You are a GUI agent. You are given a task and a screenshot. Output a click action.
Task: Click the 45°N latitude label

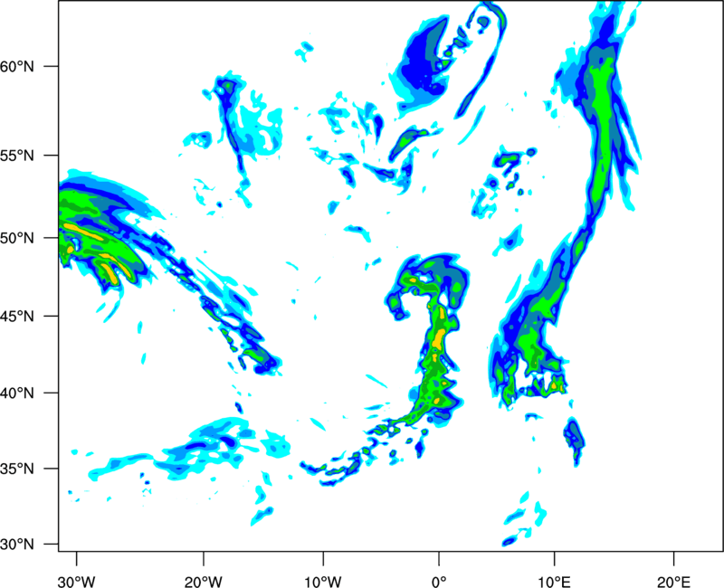pos(17,317)
